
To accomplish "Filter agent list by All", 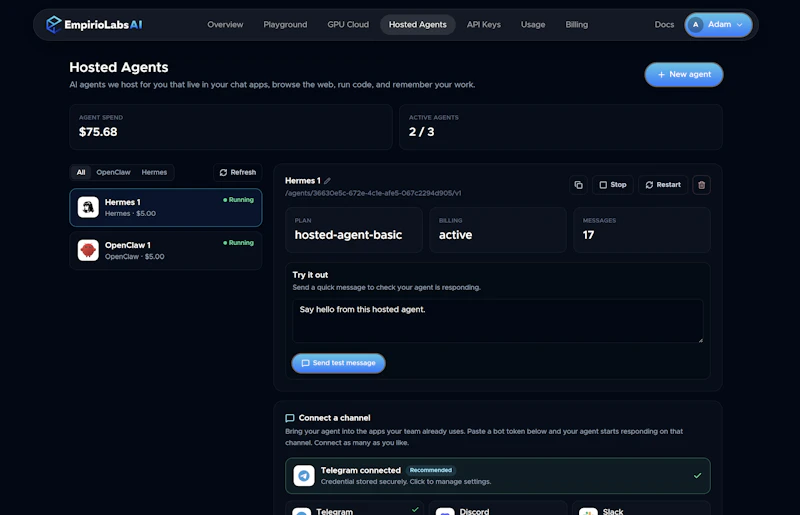I will 81,172.
